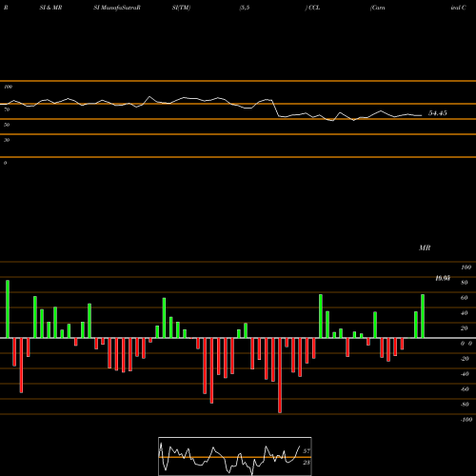
Task: Click the RSI 50 axis label
Action: coord(7,125)
